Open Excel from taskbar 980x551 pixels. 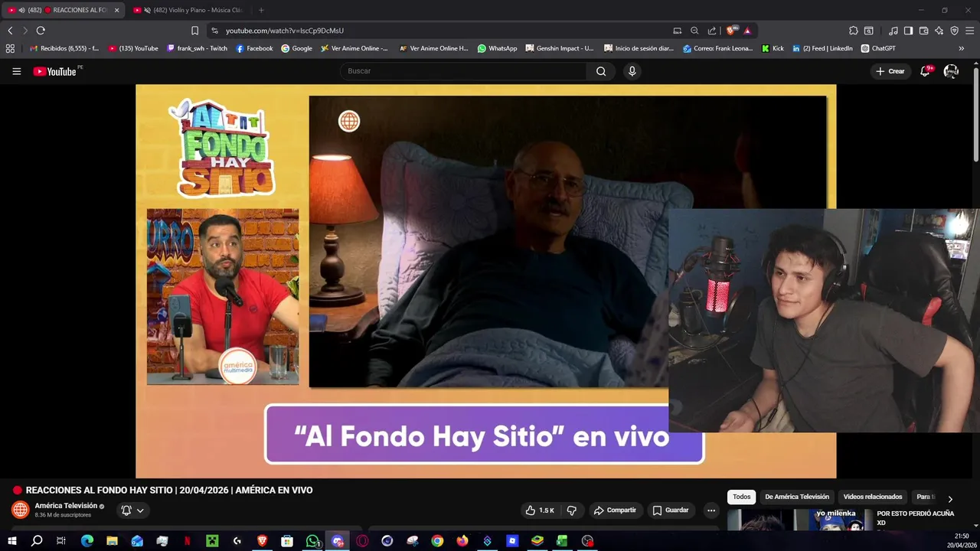point(562,541)
